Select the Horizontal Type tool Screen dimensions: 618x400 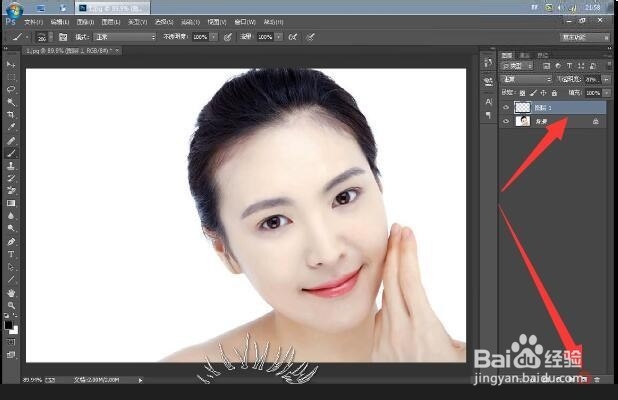coord(11,254)
